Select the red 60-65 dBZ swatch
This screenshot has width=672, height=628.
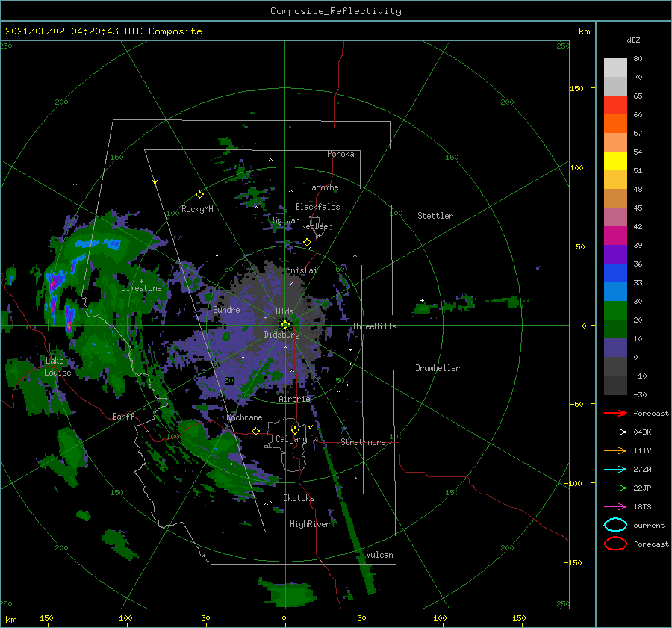615,105
